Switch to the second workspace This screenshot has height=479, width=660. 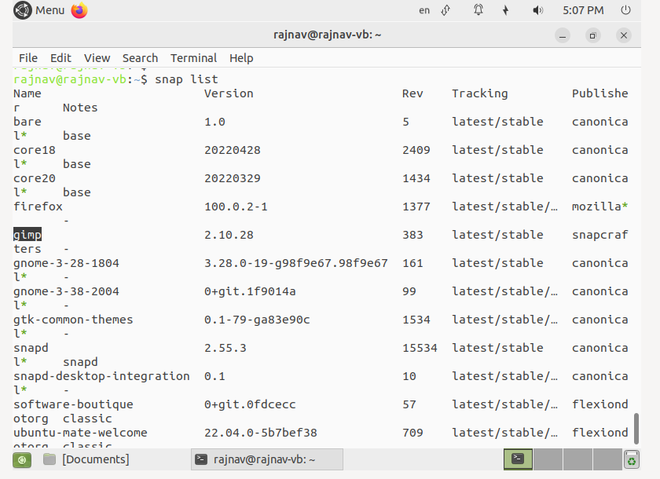pos(547,459)
